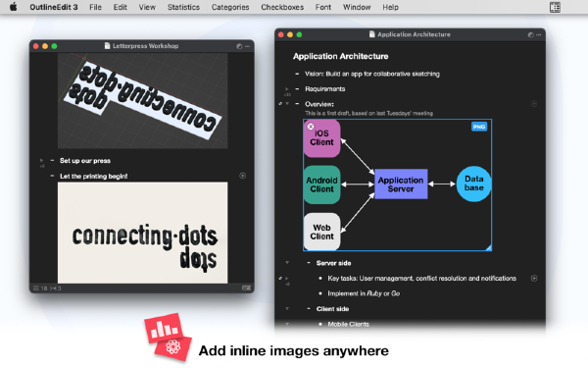Click the keyboard icon in Letterpress Workshop status bar

coord(246,288)
